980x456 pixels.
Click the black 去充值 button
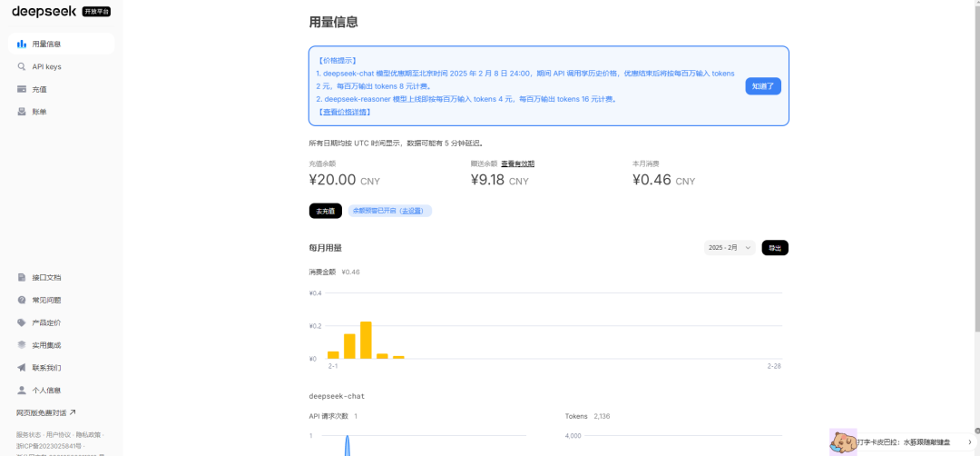[325, 212]
